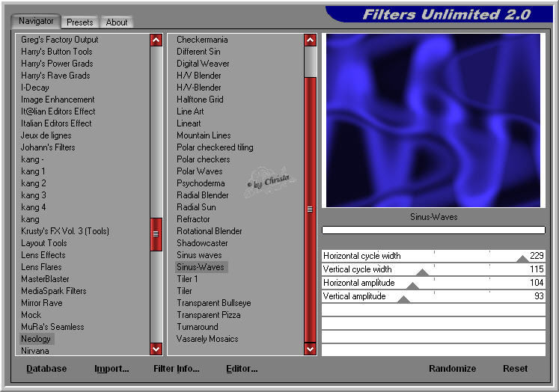559x392 pixels.
Task: Select Jeux de lignes group
Action: [x=46, y=135]
